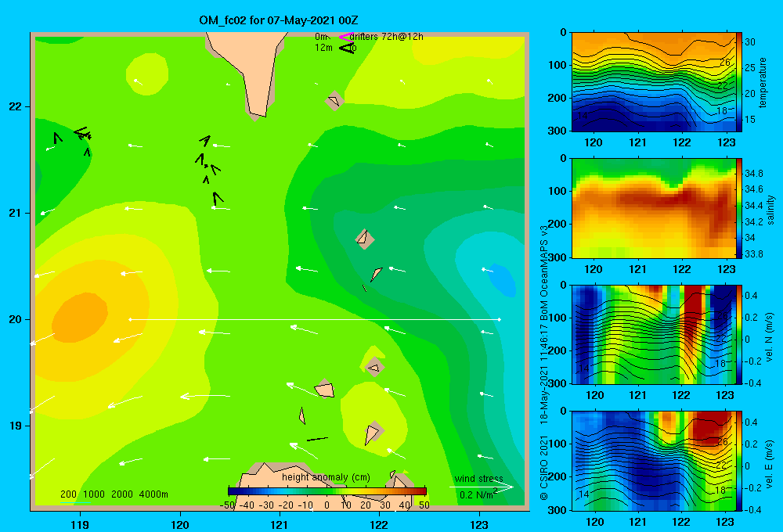Select the "drifters 72h@12h" legend label
The image size is (783, 532).
[387, 37]
